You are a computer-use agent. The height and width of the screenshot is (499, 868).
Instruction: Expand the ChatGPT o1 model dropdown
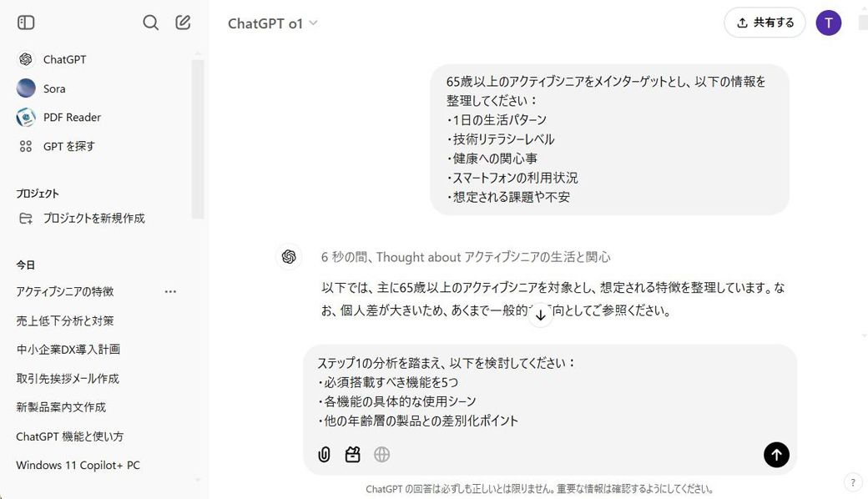273,23
